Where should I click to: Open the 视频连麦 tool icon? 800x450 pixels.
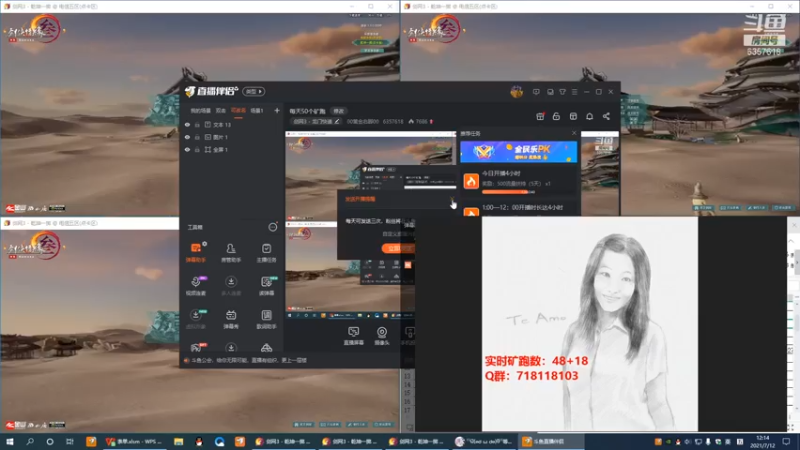pyautogui.click(x=196, y=286)
